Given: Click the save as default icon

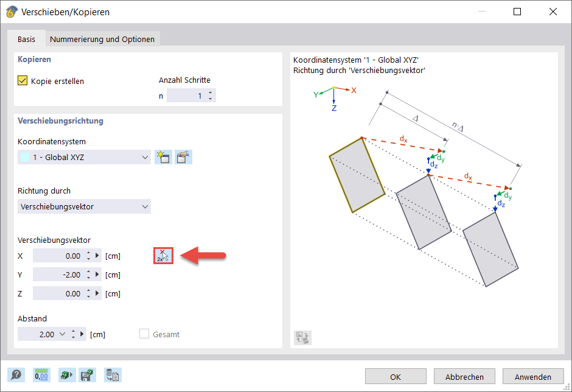Looking at the screenshot, I should tap(87, 375).
